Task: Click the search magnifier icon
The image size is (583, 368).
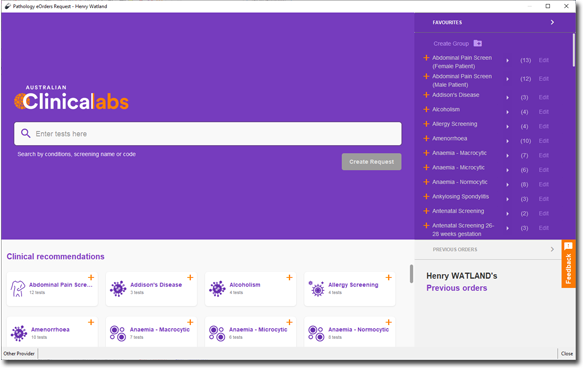Action: tap(26, 133)
